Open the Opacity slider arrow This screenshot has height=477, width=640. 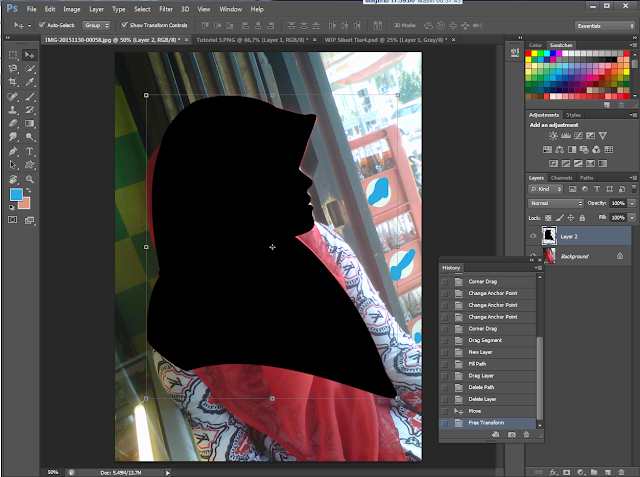point(632,203)
